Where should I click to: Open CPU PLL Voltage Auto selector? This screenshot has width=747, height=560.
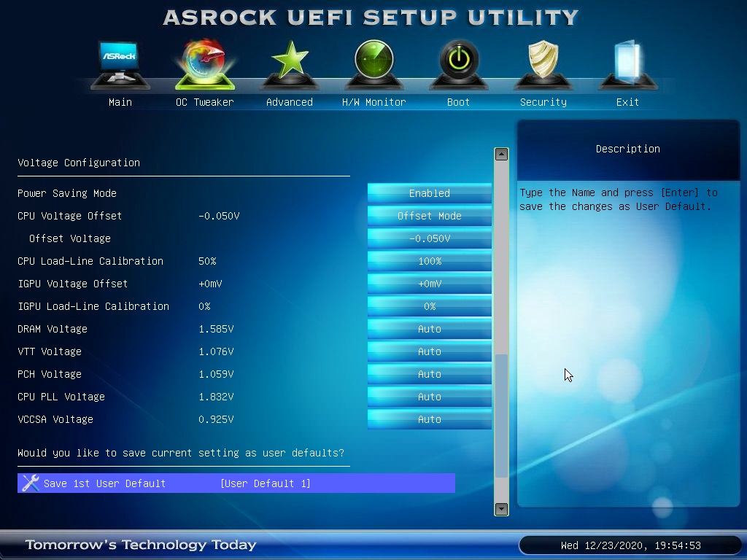coord(429,397)
